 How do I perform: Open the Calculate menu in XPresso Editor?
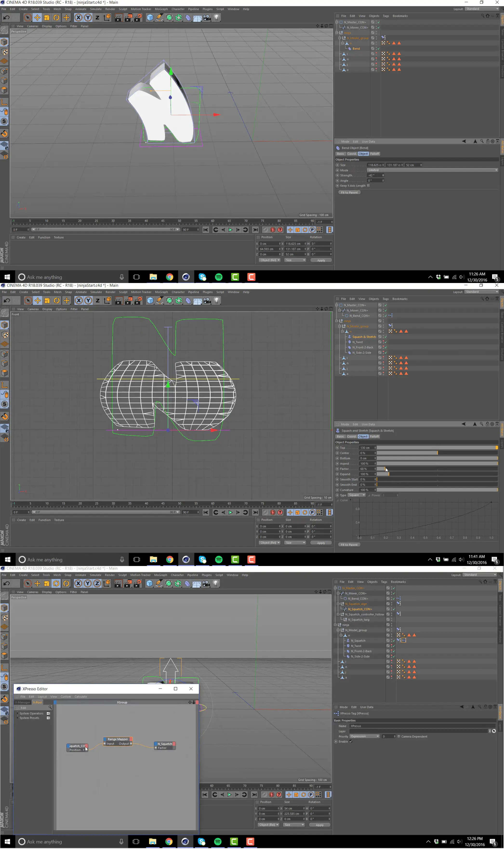coord(81,696)
